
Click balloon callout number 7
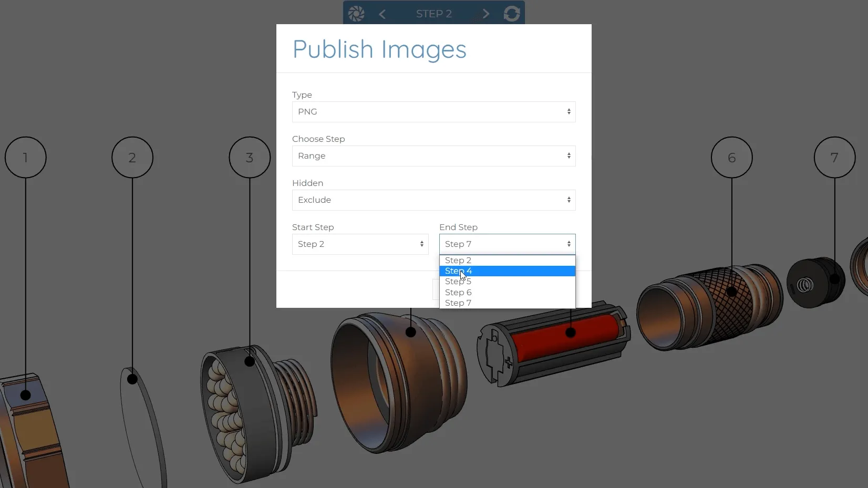[835, 158]
